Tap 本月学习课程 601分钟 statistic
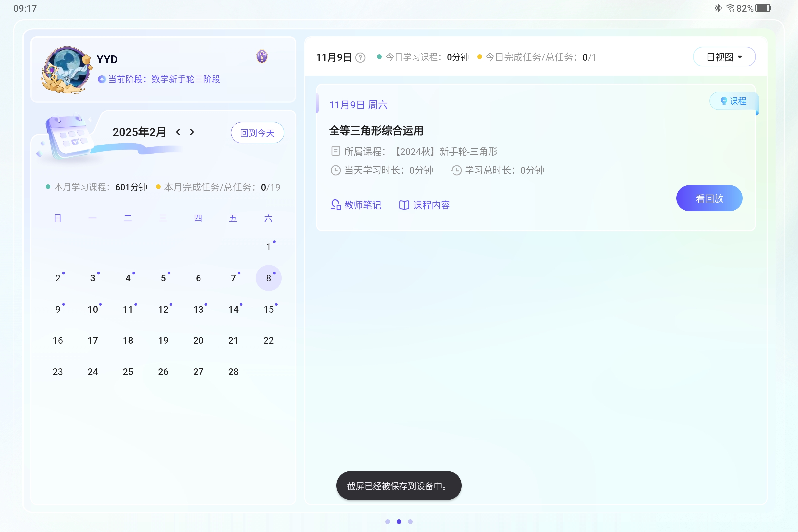The height and width of the screenshot is (532, 798). (97, 187)
